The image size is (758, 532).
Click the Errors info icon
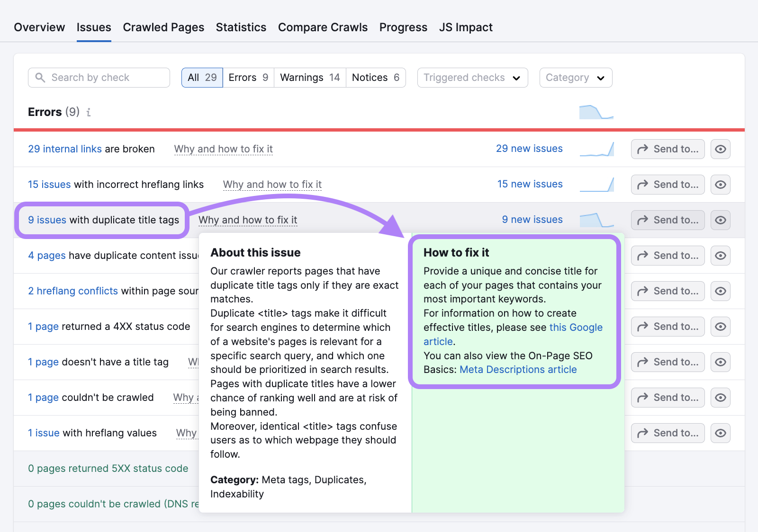pyautogui.click(x=89, y=112)
